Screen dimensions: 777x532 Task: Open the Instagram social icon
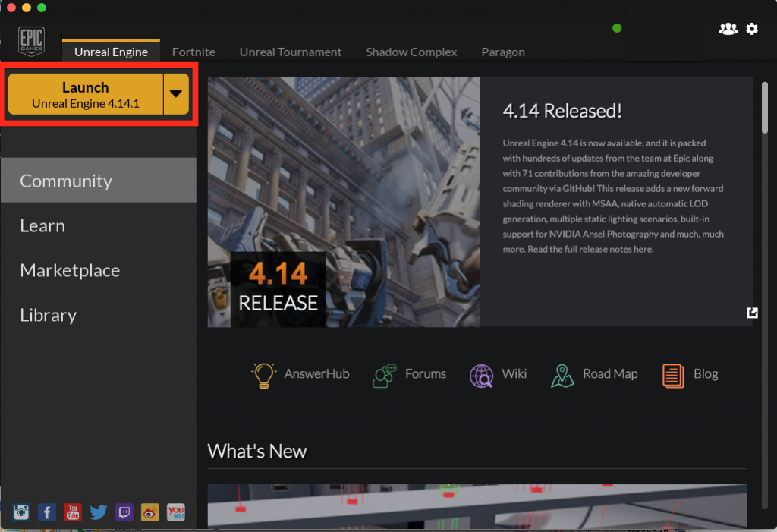pos(21,512)
